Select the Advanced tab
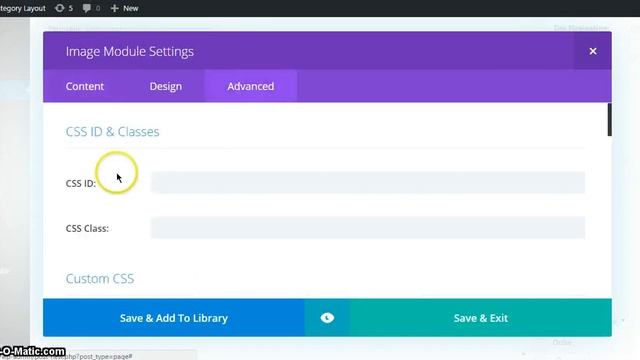The image size is (640, 360). [251, 86]
